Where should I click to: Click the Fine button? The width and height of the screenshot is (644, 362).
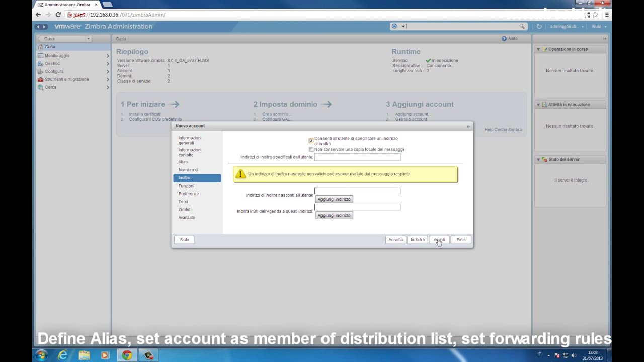click(x=461, y=240)
